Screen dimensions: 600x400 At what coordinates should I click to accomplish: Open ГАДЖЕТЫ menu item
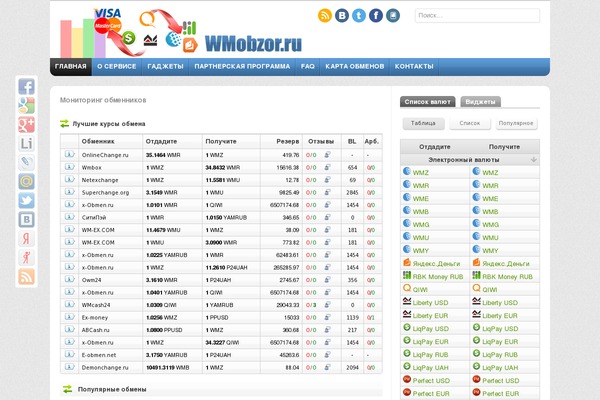click(165, 67)
